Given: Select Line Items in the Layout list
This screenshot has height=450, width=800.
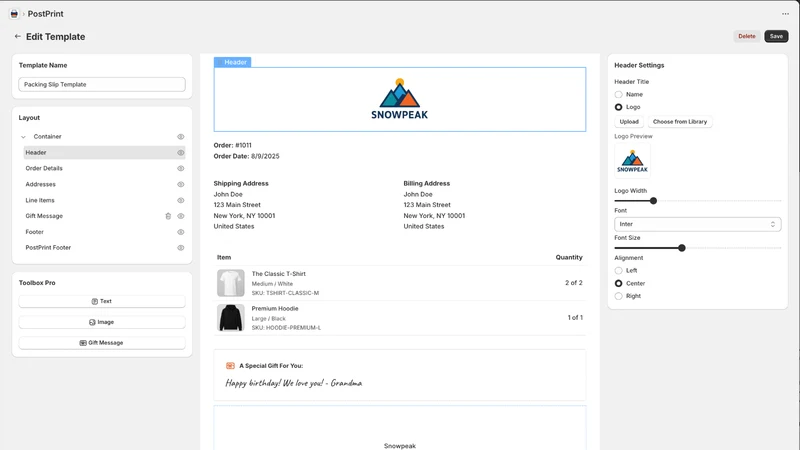Looking at the screenshot, I should coord(104,201).
